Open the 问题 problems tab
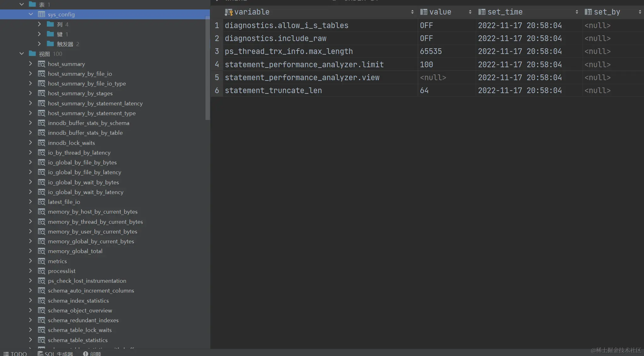The width and height of the screenshot is (644, 356). coord(92,354)
